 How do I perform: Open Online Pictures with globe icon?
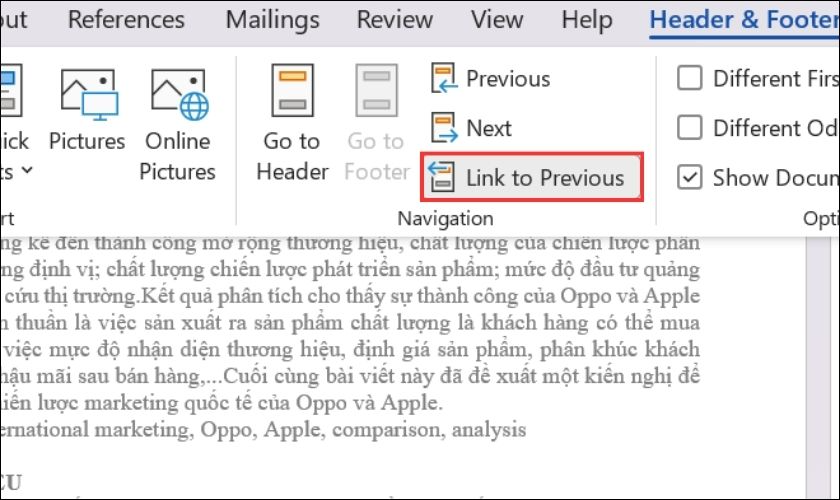pyautogui.click(x=180, y=95)
